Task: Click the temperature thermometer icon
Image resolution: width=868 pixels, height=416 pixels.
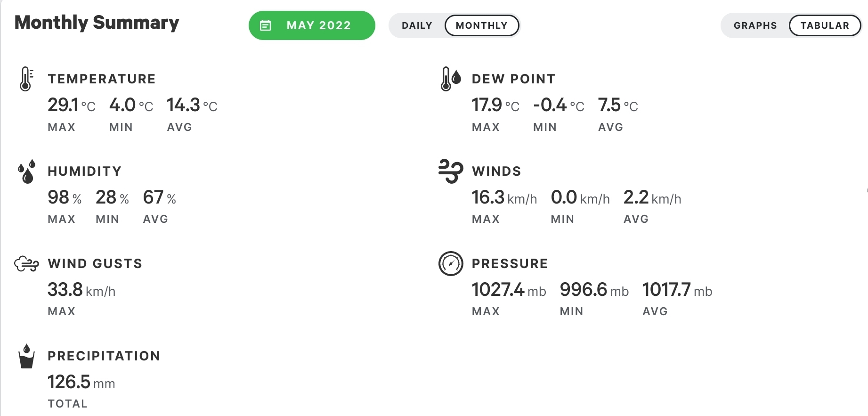Action: [x=26, y=79]
